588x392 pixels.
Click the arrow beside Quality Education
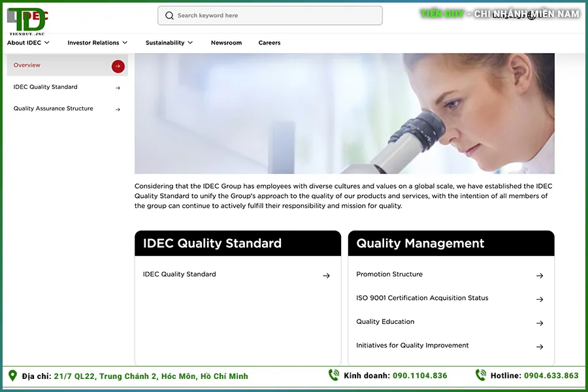coord(540,323)
